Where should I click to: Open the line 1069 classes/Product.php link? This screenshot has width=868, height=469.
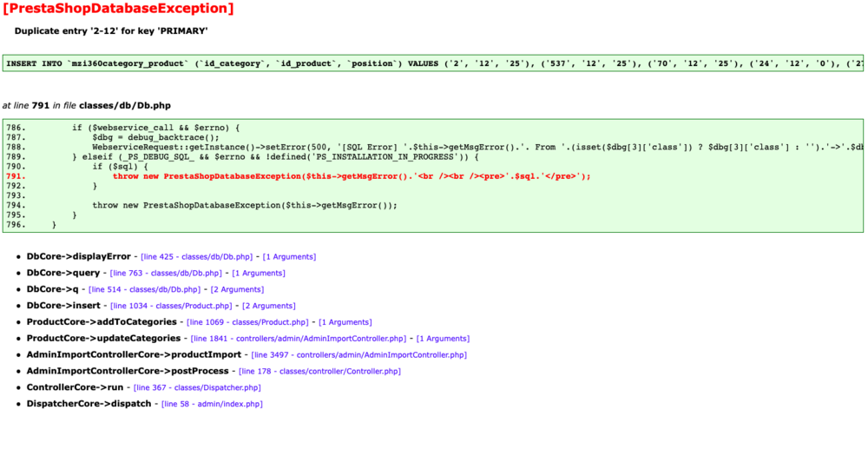point(247,322)
